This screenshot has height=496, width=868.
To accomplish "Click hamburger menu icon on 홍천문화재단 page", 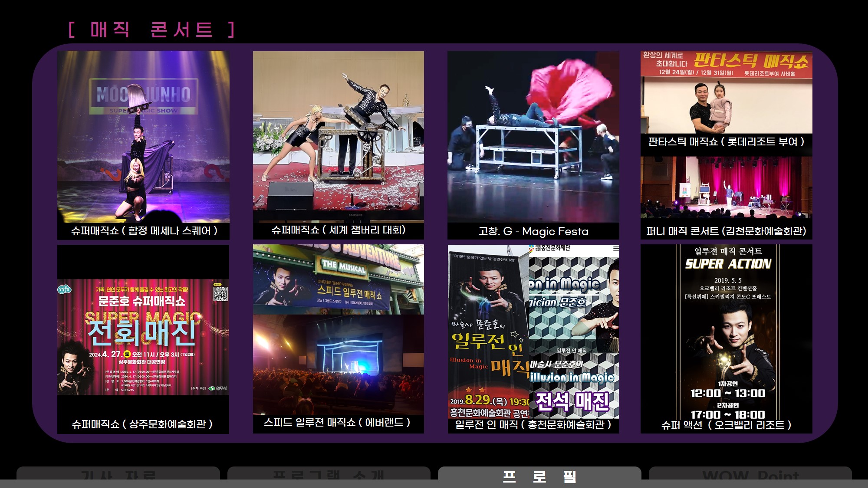I will tap(615, 248).
